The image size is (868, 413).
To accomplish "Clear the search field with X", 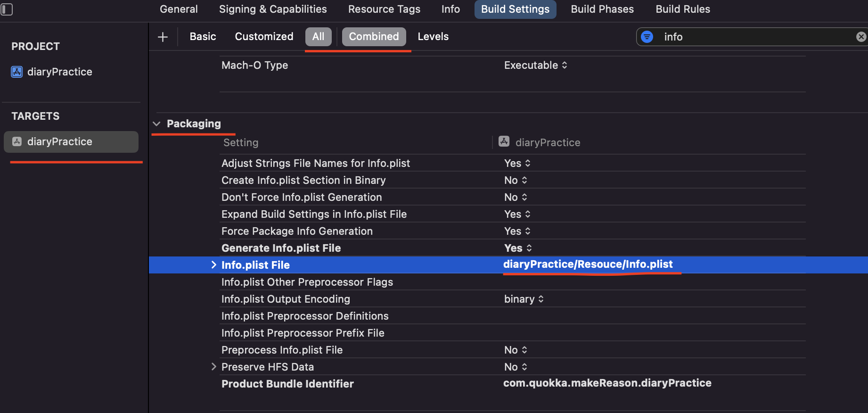I will (x=861, y=37).
